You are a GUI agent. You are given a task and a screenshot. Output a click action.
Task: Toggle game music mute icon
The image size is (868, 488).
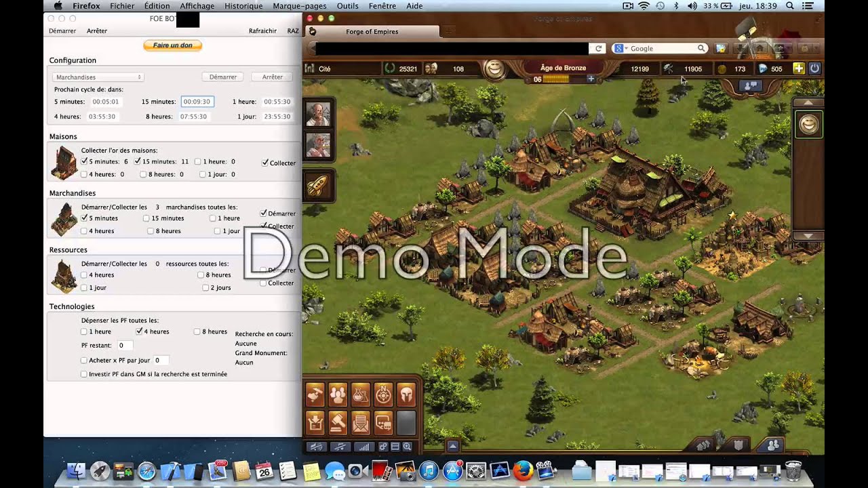click(340, 447)
